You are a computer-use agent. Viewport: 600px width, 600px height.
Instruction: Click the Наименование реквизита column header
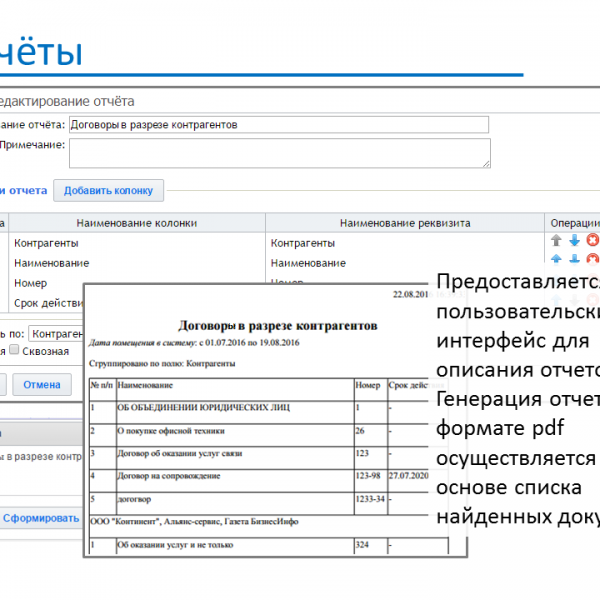pos(404,223)
